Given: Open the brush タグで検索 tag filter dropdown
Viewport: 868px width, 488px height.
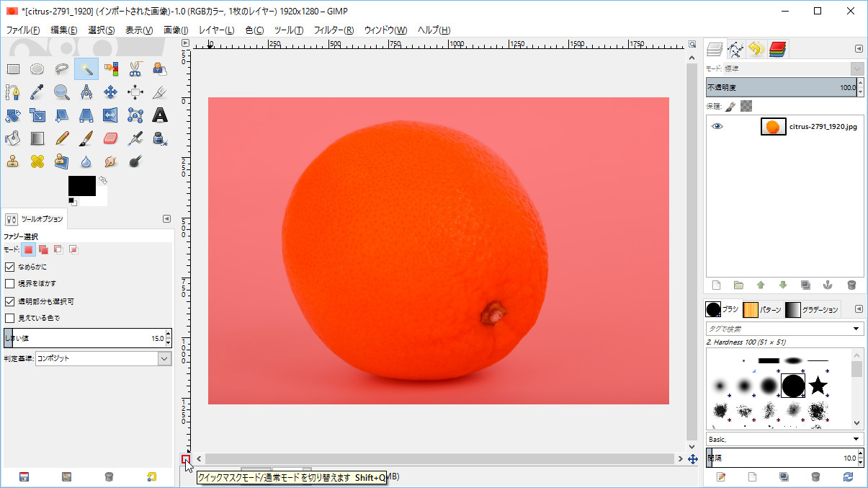Looking at the screenshot, I should 856,329.
